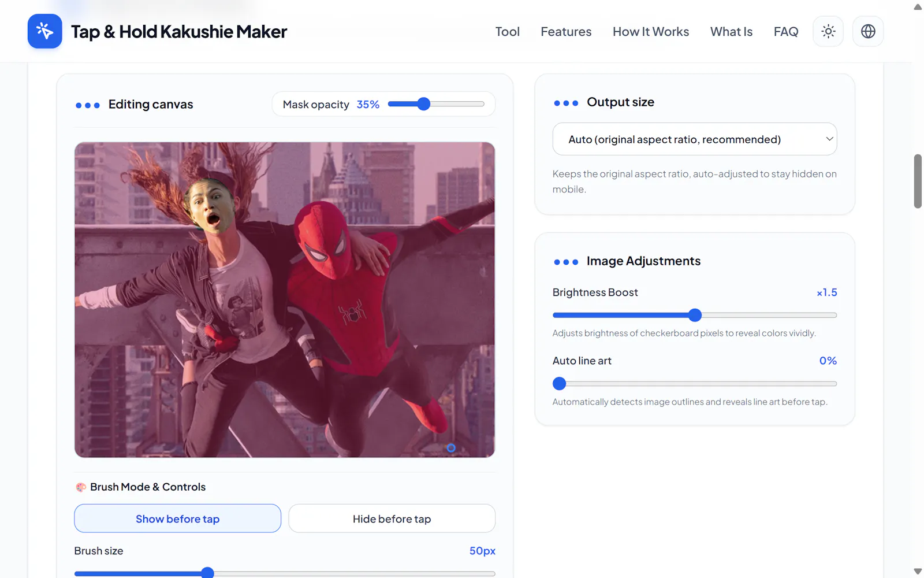Click the Auto line art label
924x578 pixels.
coord(582,361)
